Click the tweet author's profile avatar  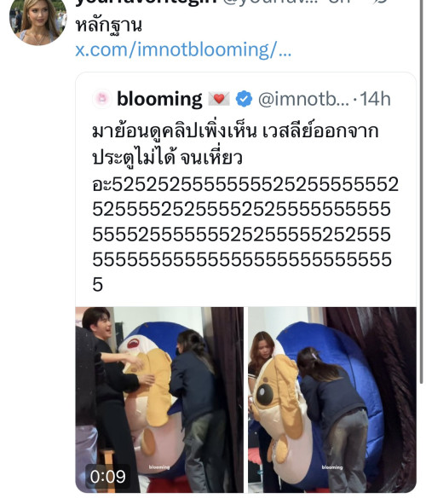[x=38, y=20]
